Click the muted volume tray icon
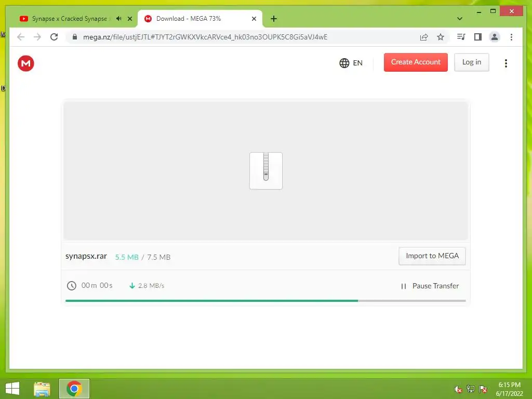Viewport: 532px width, 399px height. (x=458, y=389)
